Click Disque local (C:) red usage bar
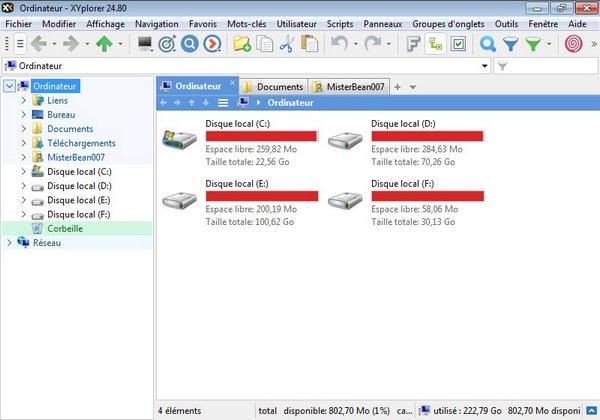Viewport: 600px width, 420px height. pos(262,136)
